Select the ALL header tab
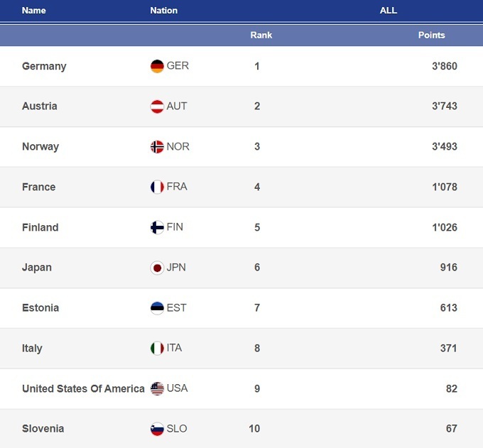The height and width of the screenshot is (448, 483). tap(389, 11)
